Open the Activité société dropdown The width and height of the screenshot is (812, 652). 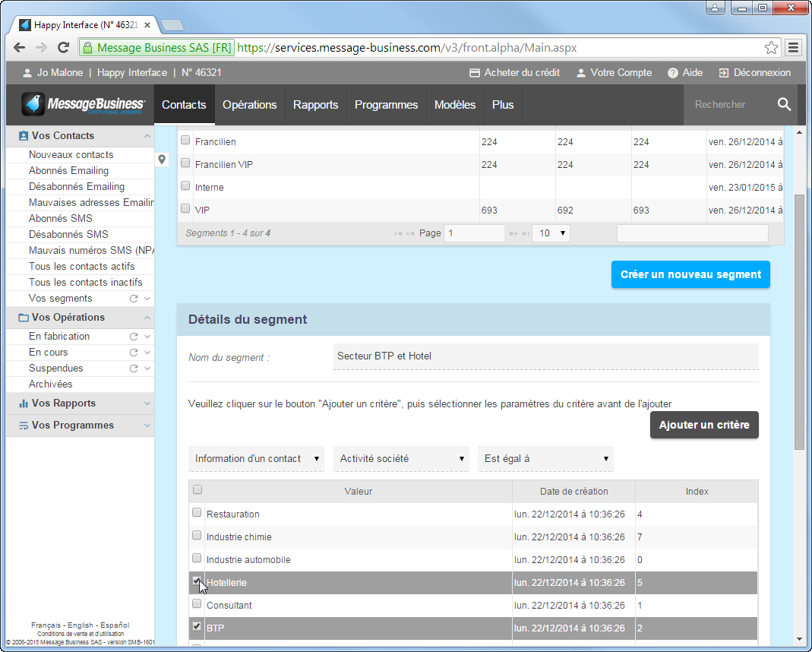(x=401, y=458)
